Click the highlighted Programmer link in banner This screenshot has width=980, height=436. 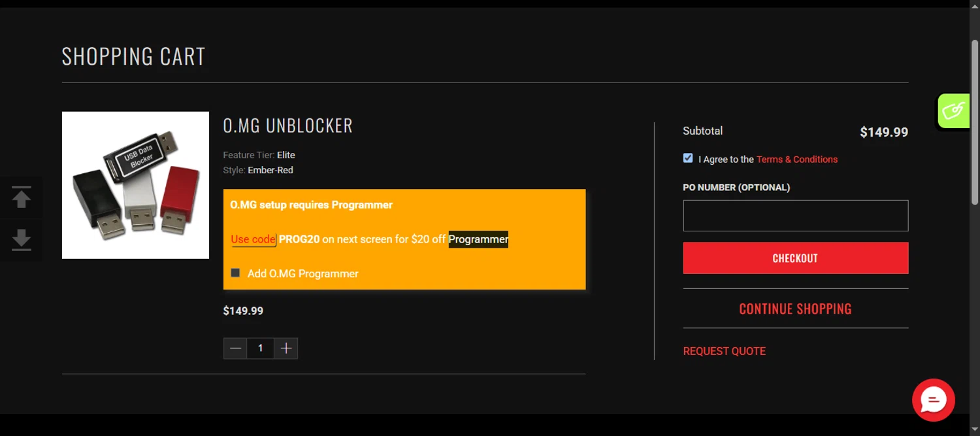[x=478, y=239]
